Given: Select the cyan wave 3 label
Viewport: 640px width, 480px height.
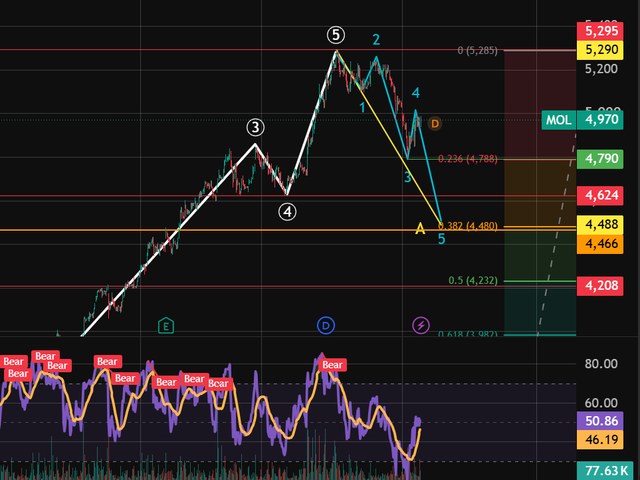Looking at the screenshot, I should 407,177.
